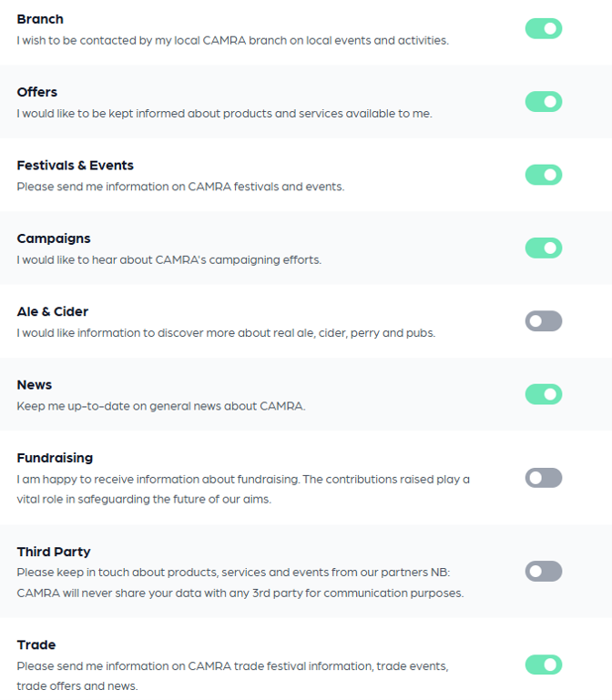
Task: Click the Ale & Cider heading
Action: tap(53, 311)
